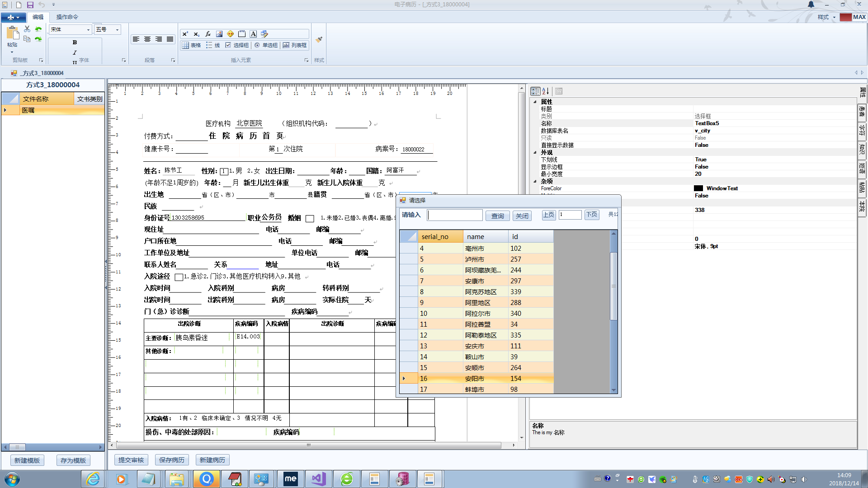Click the yellow diamond insert-element icon

coord(231,34)
